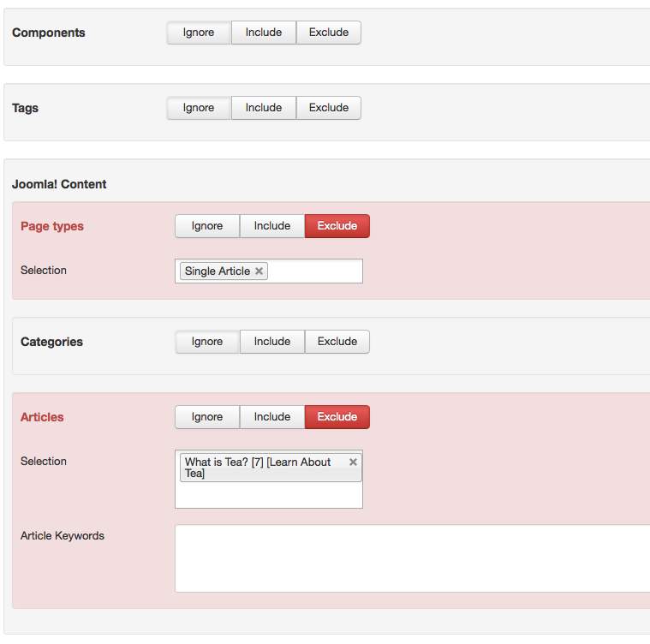The height and width of the screenshot is (644, 650).
Task: Select Exclude for Page types
Action: coord(337,226)
